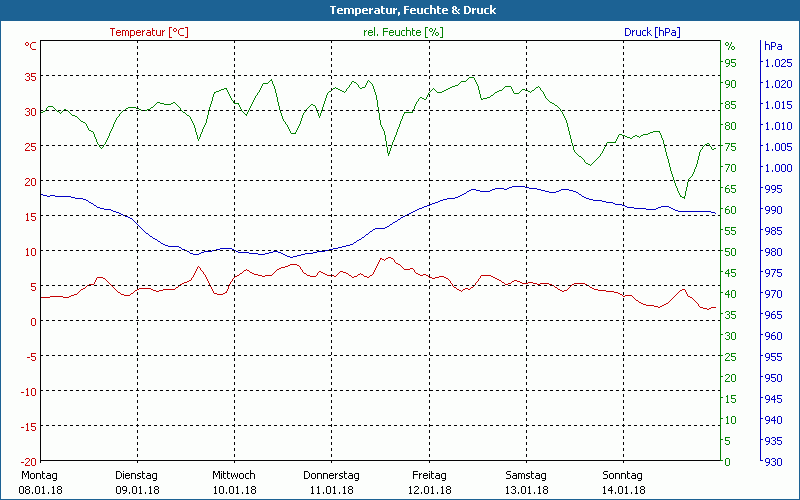This screenshot has width=800, height=500.
Task: Click the "Montag" day label
Action: 39,476
